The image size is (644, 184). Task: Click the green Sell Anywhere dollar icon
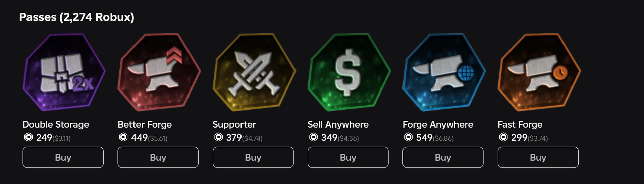coord(349,72)
